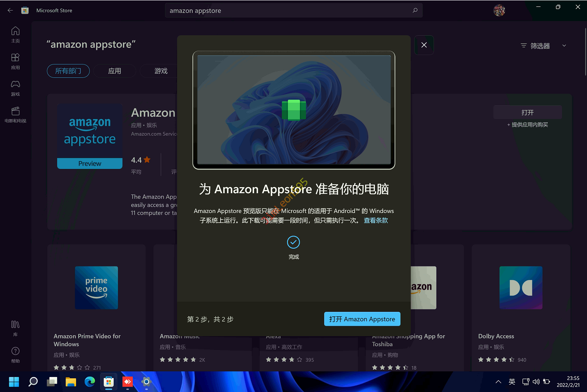The height and width of the screenshot is (392, 587).
Task: Open the Apps (应用) sidebar section
Action: tap(15, 61)
